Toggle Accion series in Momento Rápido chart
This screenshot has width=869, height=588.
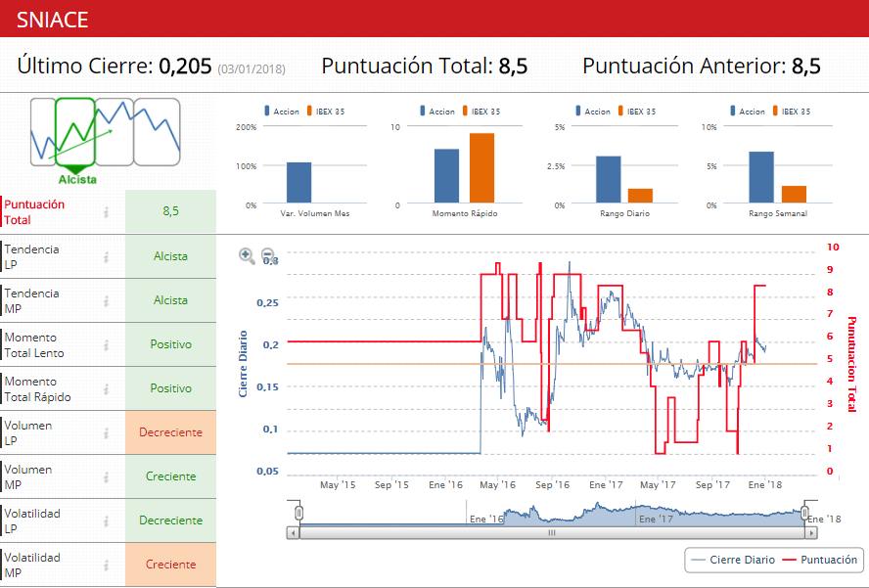coord(437,112)
